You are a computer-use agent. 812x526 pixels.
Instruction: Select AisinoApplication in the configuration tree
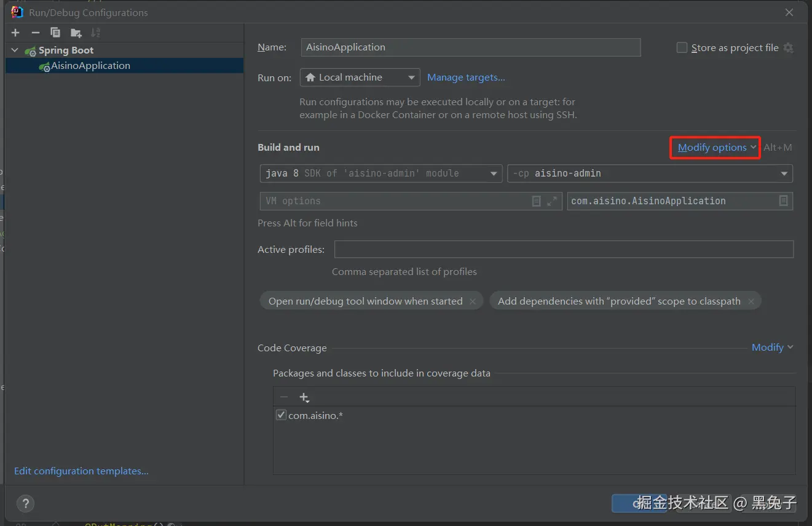pos(90,66)
